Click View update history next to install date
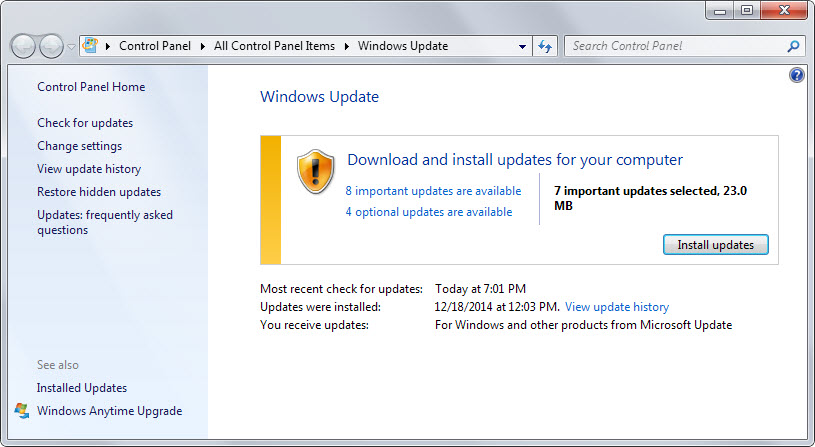The width and height of the screenshot is (815, 447). point(617,307)
